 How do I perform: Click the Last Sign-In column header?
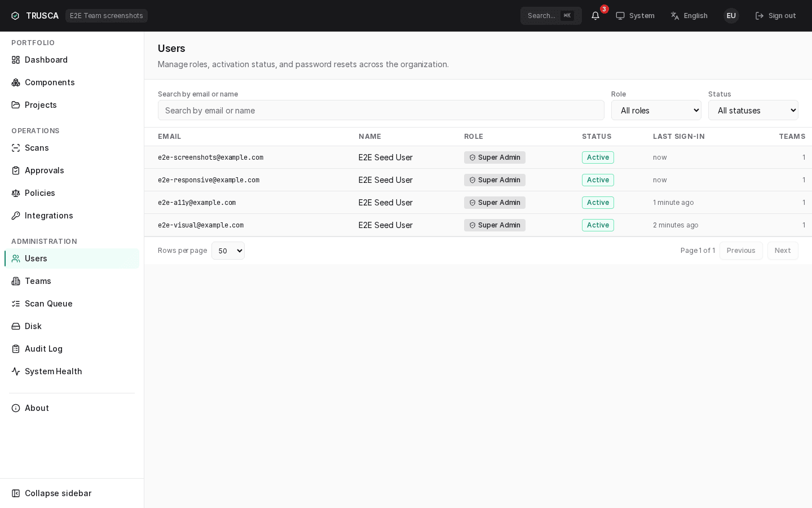pos(679,137)
